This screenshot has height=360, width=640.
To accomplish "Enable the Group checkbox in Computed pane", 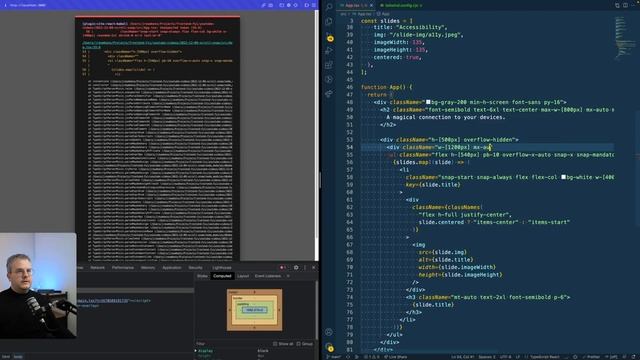I will pyautogui.click(x=298, y=344).
